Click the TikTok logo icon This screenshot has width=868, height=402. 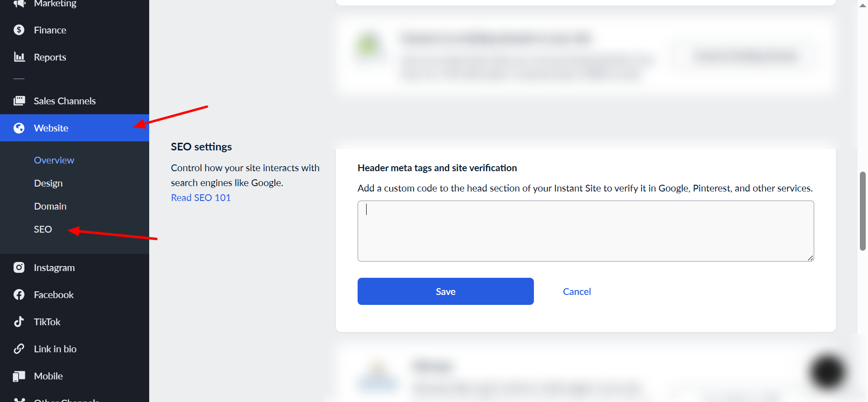(19, 322)
